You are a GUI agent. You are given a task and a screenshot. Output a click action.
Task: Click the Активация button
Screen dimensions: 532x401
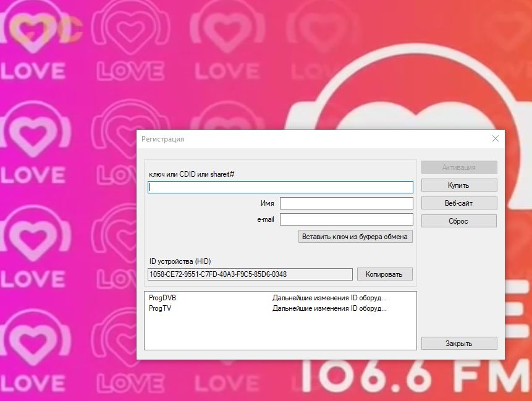[458, 167]
